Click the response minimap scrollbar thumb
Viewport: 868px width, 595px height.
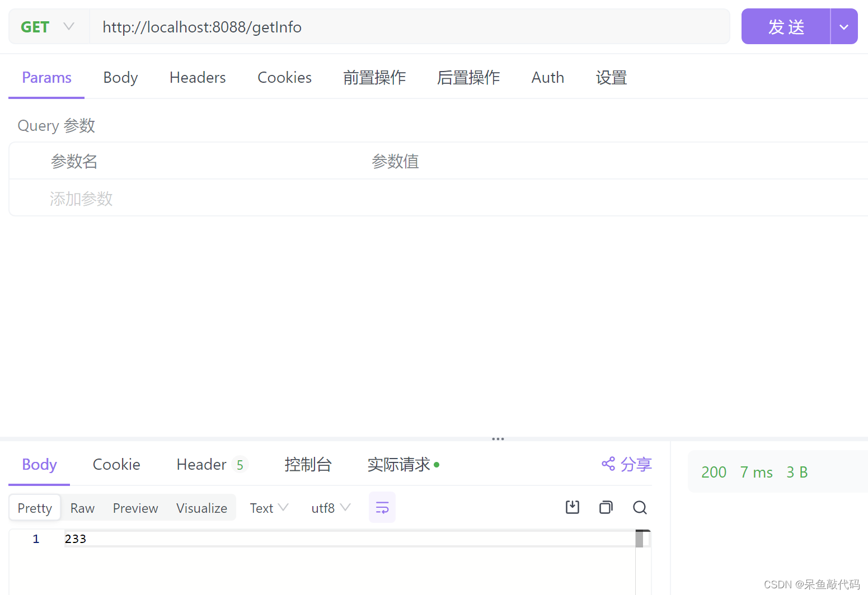639,539
